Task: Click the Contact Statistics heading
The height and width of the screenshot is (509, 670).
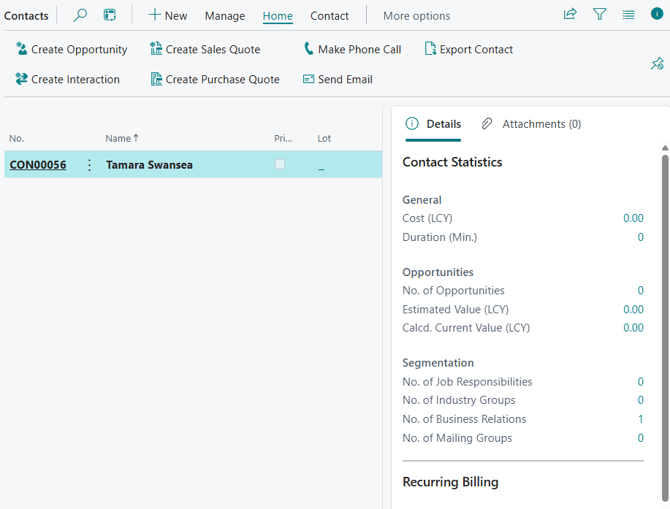Action: pos(452,162)
